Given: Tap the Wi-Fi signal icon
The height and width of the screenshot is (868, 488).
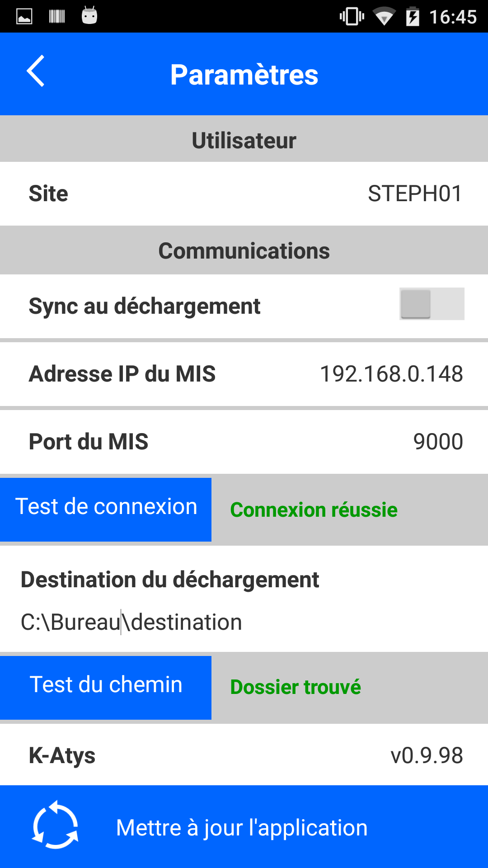Looking at the screenshot, I should (384, 17).
